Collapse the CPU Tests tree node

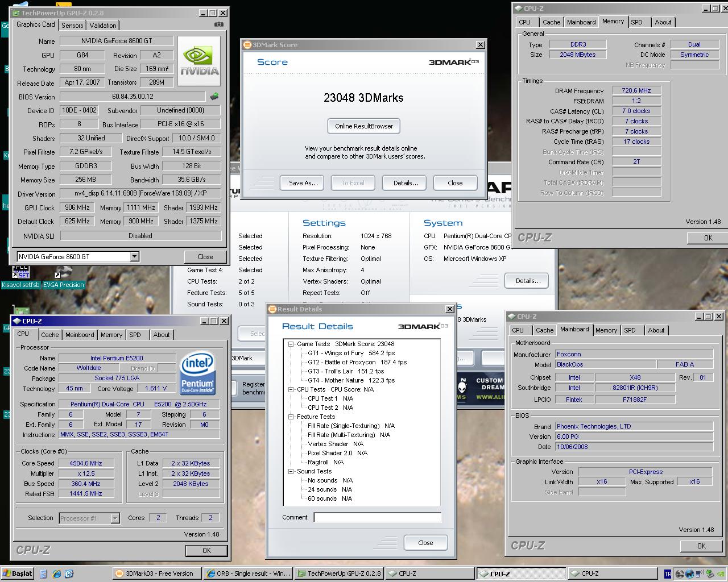291,389
